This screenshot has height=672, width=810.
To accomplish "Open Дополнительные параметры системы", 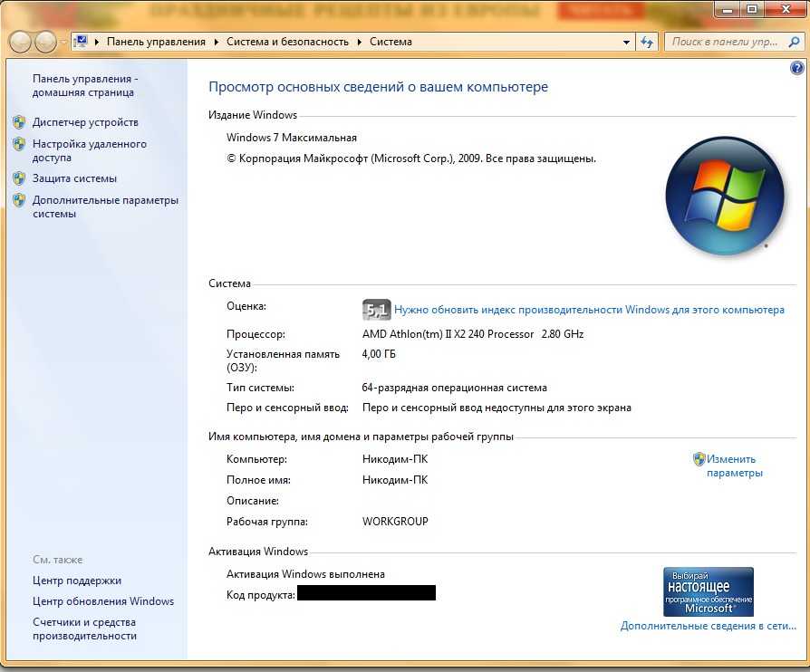I will pos(105,206).
